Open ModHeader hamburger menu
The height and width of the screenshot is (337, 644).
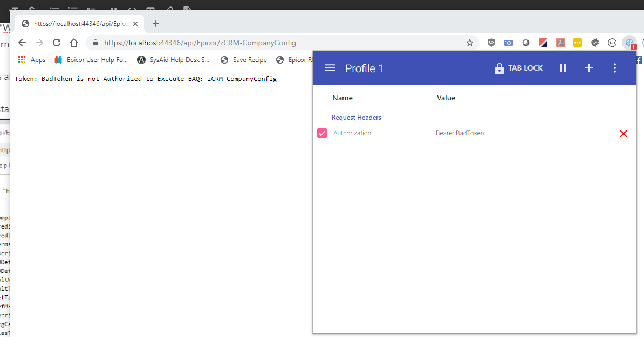point(330,68)
